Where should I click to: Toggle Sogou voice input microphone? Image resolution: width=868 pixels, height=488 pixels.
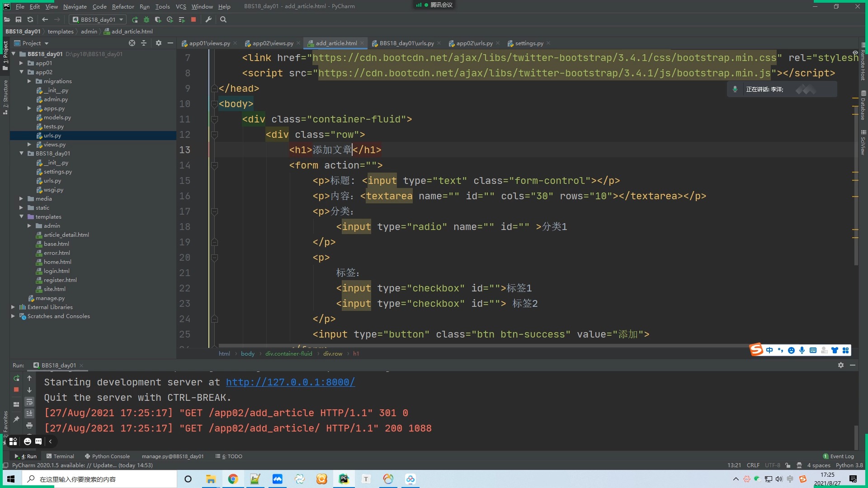[x=802, y=350]
